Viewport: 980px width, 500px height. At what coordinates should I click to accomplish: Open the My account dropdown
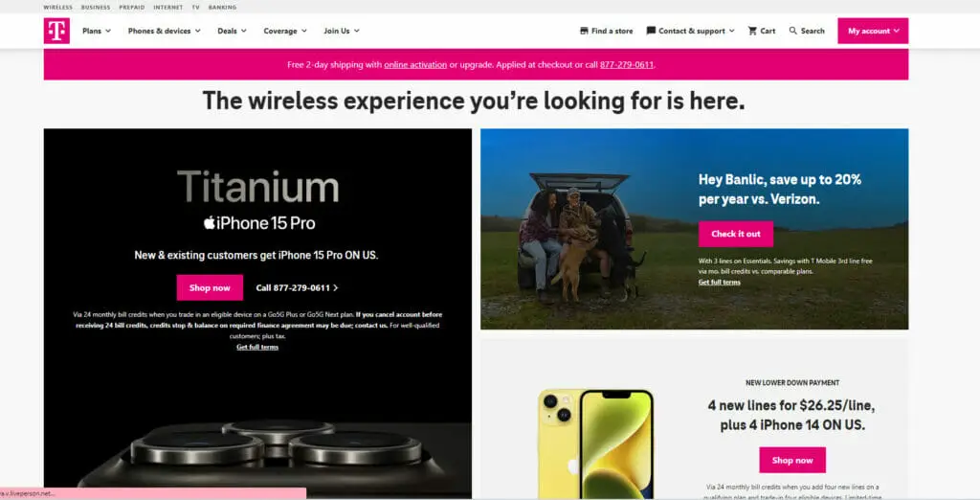(x=873, y=31)
